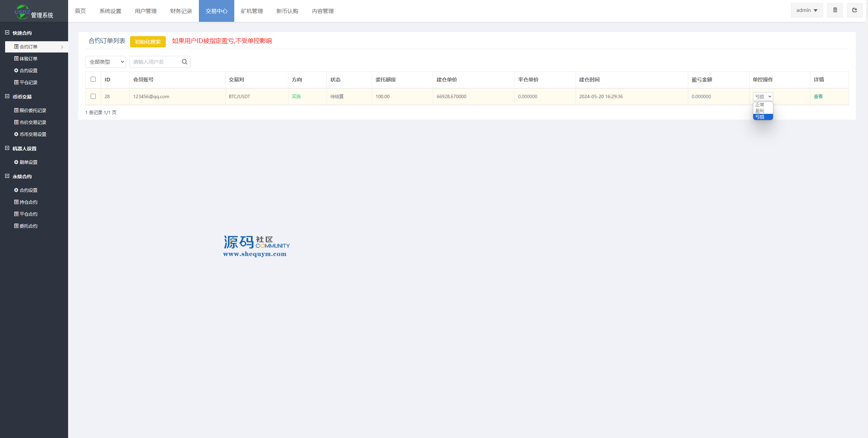868x438 pixels.
Task: Open 持仓合约 in sidebar
Action: pyautogui.click(x=26, y=202)
